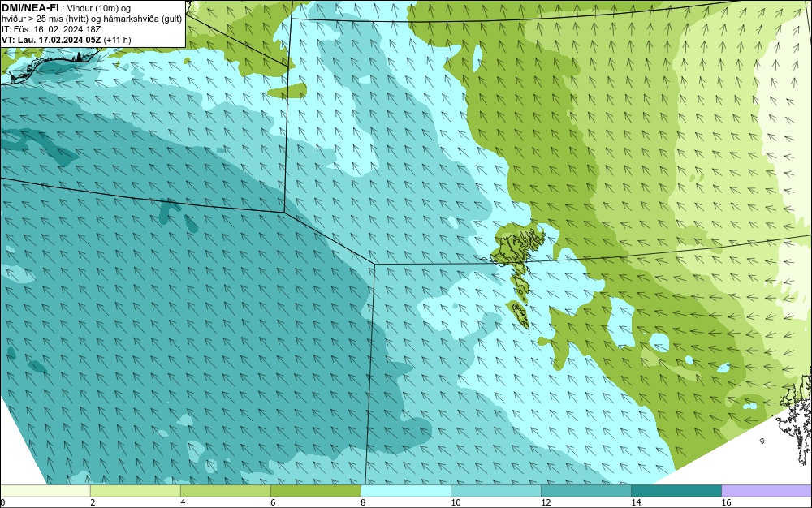Click the DMI/NEA-FI title text

point(30,7)
